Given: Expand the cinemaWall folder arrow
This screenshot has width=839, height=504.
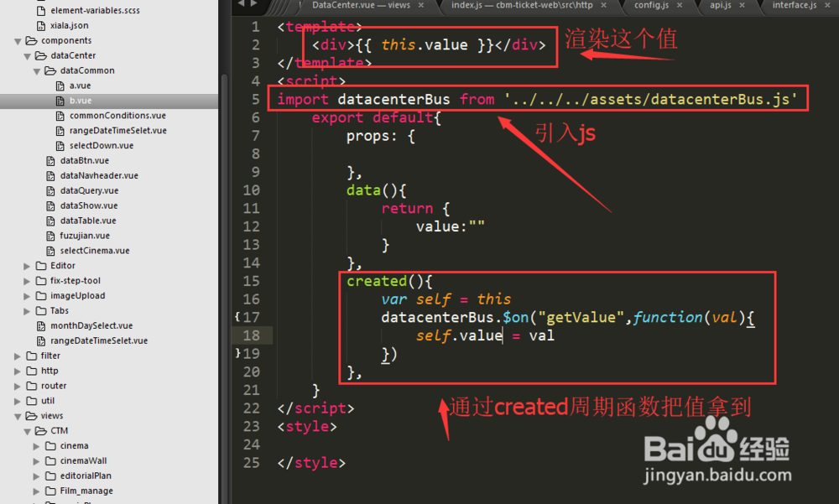Looking at the screenshot, I should tap(36, 460).
